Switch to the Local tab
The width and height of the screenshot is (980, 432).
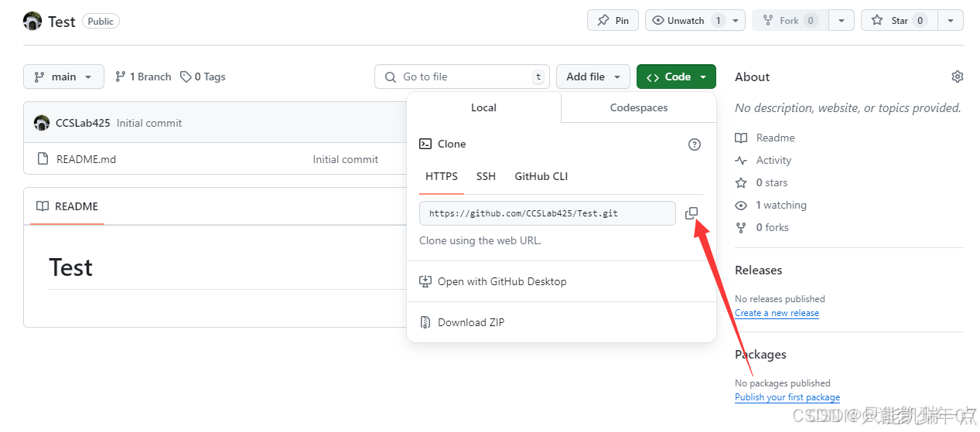click(484, 107)
